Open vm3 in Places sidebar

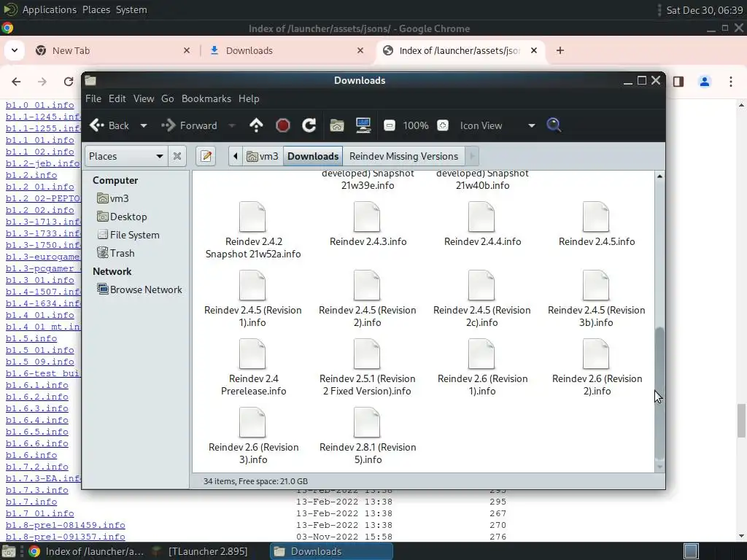click(x=113, y=198)
